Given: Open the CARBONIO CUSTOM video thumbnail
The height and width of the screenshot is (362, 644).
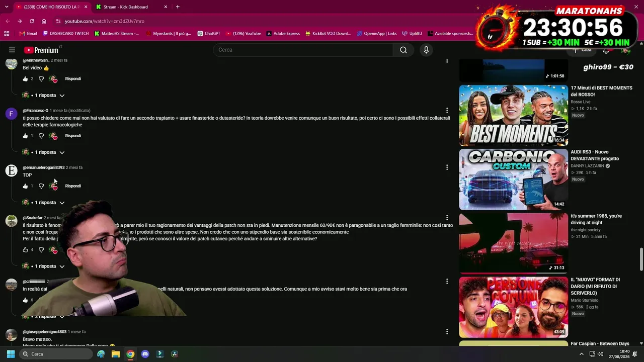Looking at the screenshot, I should coord(513,179).
